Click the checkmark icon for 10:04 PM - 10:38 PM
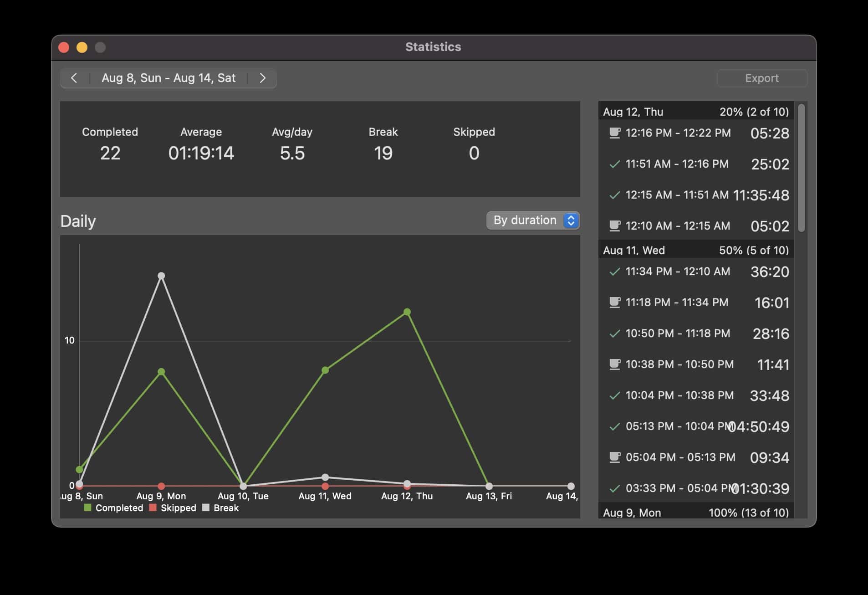Viewport: 868px width, 595px height. pos(615,395)
